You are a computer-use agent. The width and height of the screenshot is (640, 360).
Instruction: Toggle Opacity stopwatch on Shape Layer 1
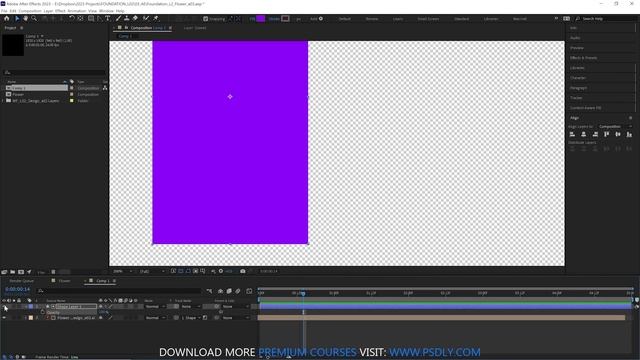point(42,312)
